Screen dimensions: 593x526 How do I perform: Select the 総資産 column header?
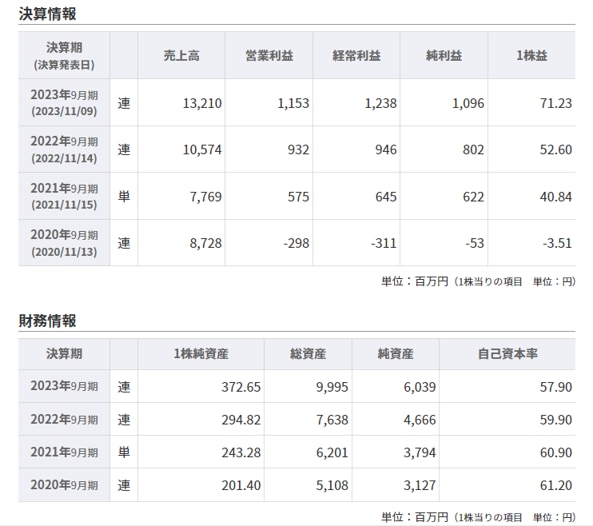[308, 354]
